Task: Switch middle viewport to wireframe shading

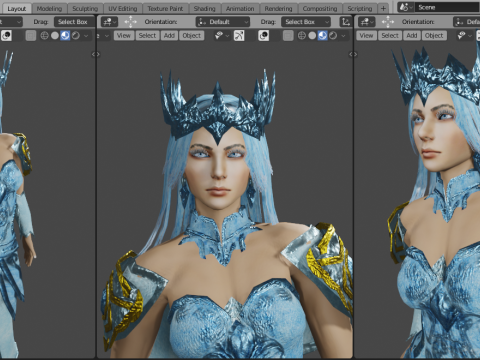Action: tap(302, 35)
